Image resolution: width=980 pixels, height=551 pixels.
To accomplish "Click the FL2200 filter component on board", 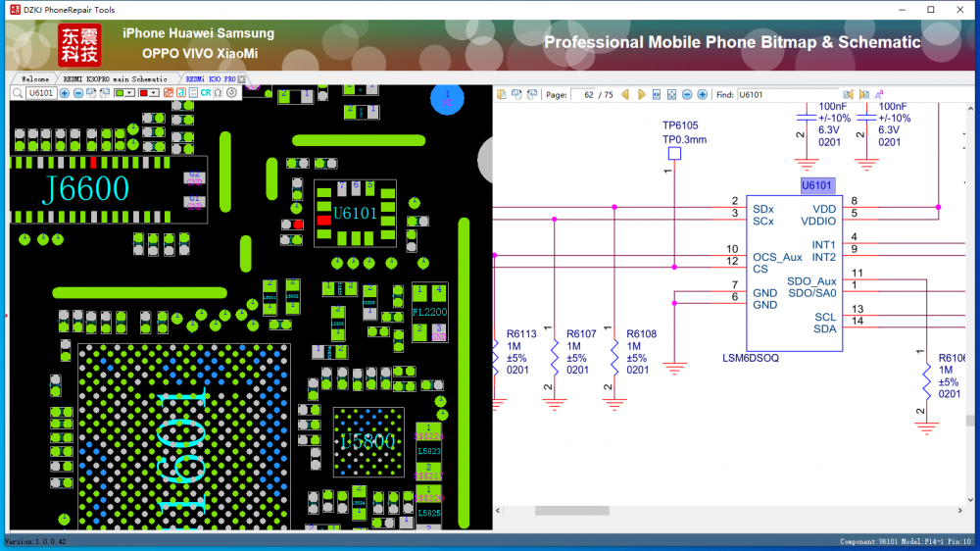I will [x=429, y=312].
